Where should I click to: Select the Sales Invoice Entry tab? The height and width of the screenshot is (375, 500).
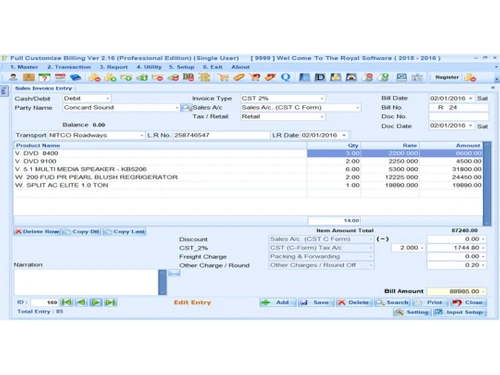tap(43, 88)
